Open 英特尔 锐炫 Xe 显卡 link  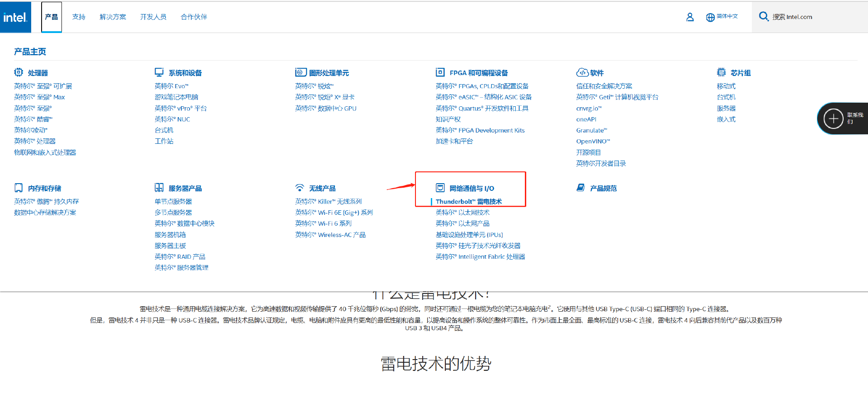[x=325, y=97]
